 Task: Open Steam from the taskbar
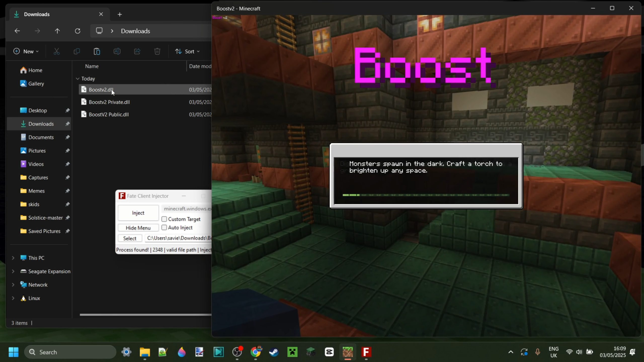274,352
